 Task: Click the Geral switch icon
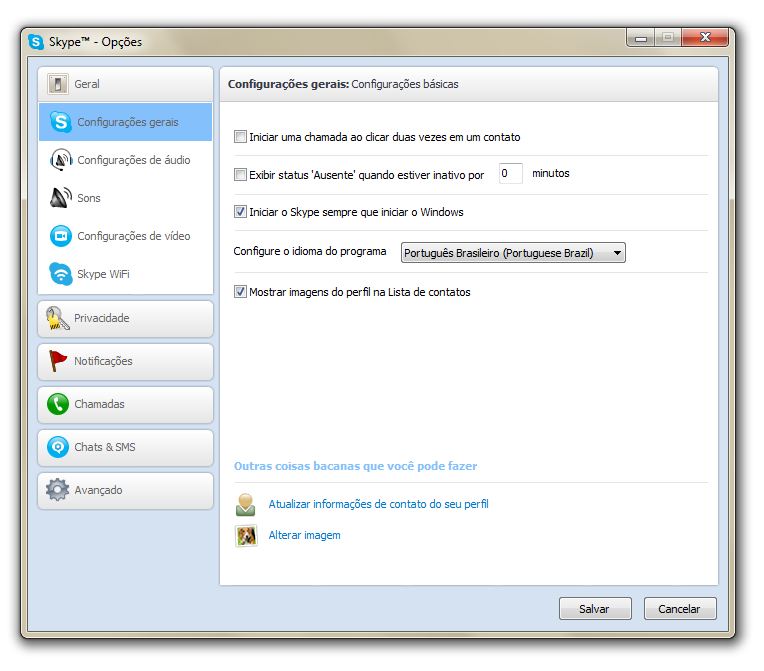click(x=57, y=84)
